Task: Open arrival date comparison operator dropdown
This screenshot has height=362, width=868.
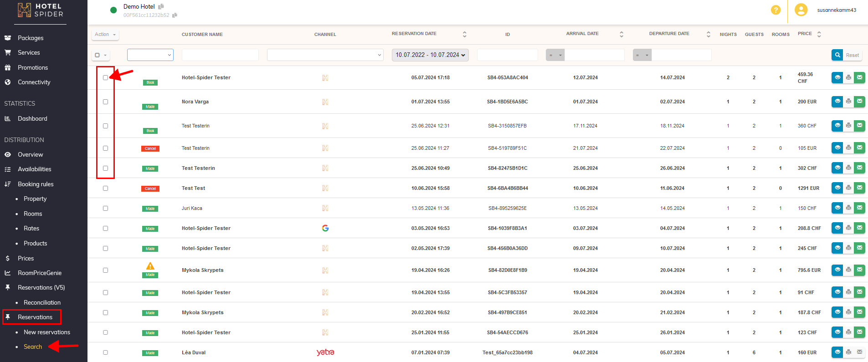Action: point(555,55)
